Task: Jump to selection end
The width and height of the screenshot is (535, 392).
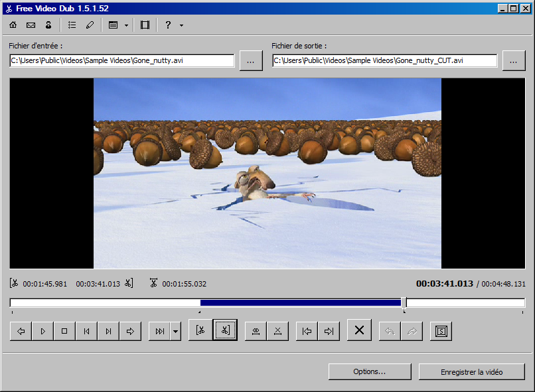Action: [329, 331]
